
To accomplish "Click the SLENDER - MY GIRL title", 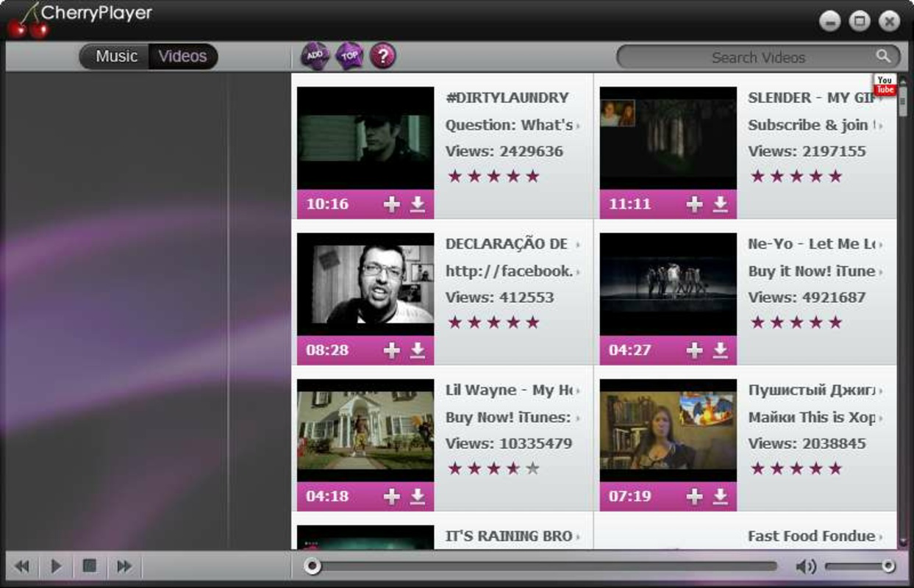I will pyautogui.click(x=811, y=98).
